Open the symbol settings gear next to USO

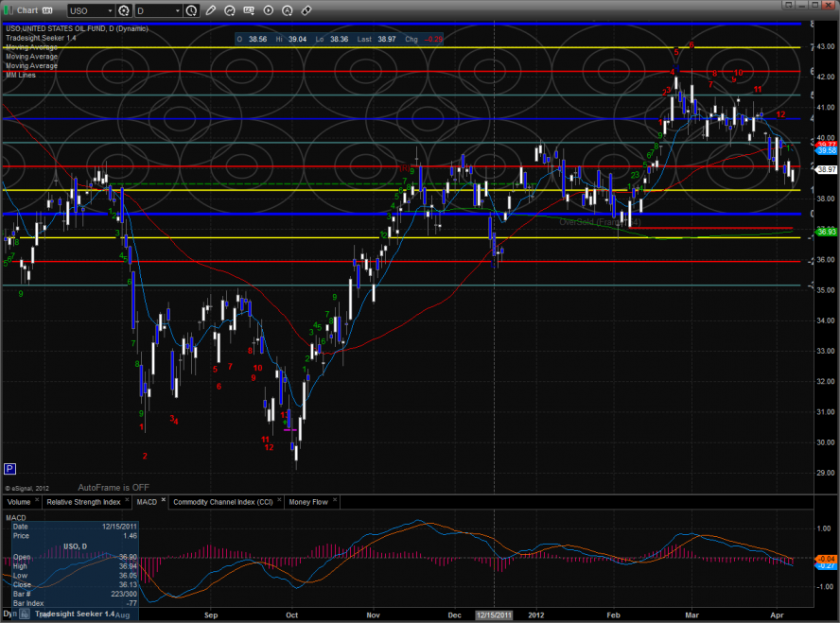pyautogui.click(x=123, y=10)
